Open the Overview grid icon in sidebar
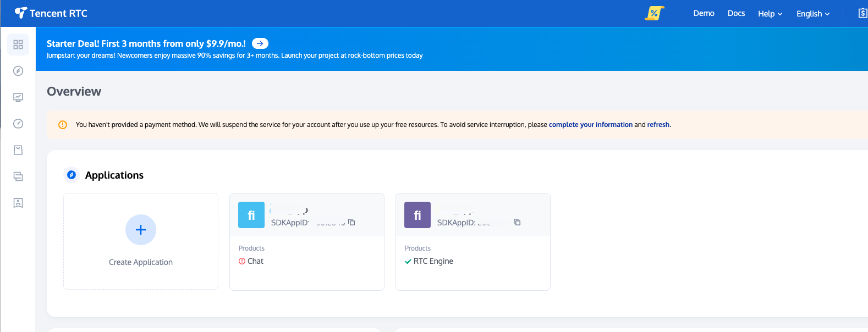Viewport: 868px width, 332px height. pos(18,45)
